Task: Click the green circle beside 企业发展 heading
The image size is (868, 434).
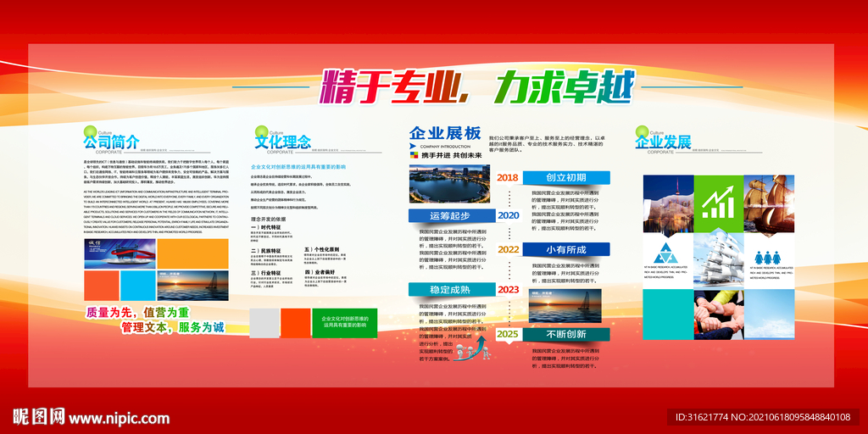Action: click(x=643, y=131)
